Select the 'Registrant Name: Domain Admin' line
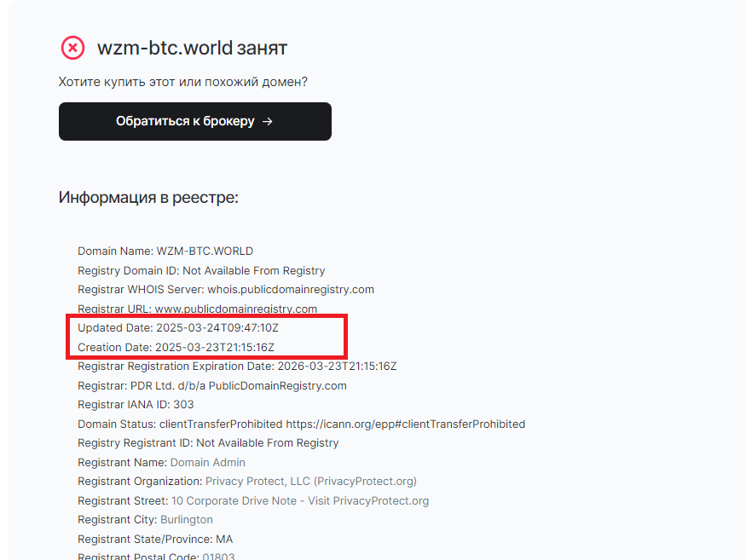746x560 pixels. (162, 463)
